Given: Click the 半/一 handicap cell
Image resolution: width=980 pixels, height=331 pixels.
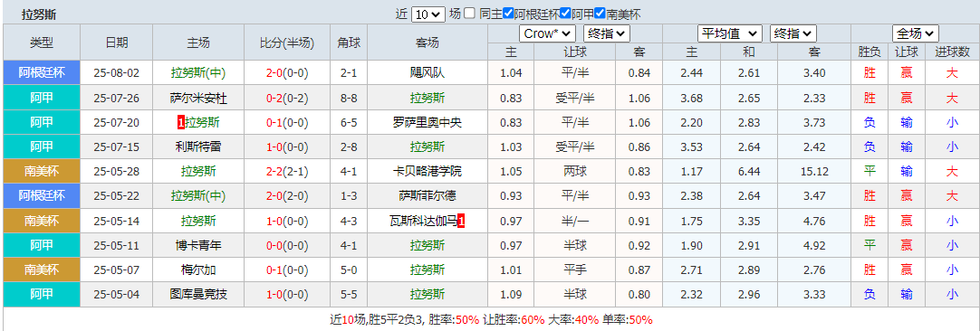Looking at the screenshot, I should point(575,221).
